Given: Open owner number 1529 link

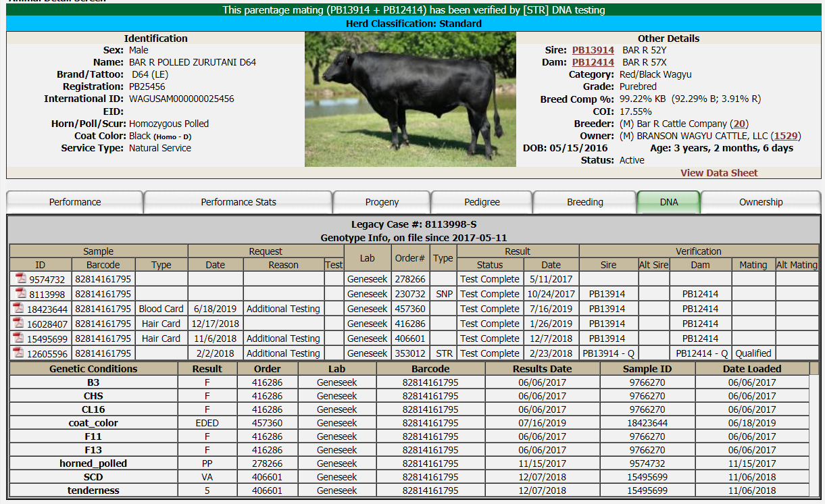Looking at the screenshot, I should [x=785, y=136].
